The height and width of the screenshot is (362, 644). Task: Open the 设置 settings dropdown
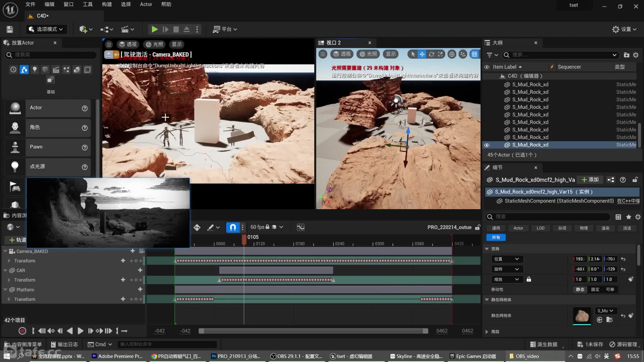coord(624,29)
